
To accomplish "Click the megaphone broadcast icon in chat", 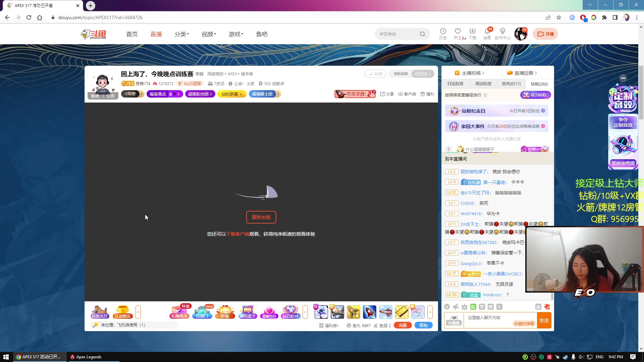I will 455,307.
